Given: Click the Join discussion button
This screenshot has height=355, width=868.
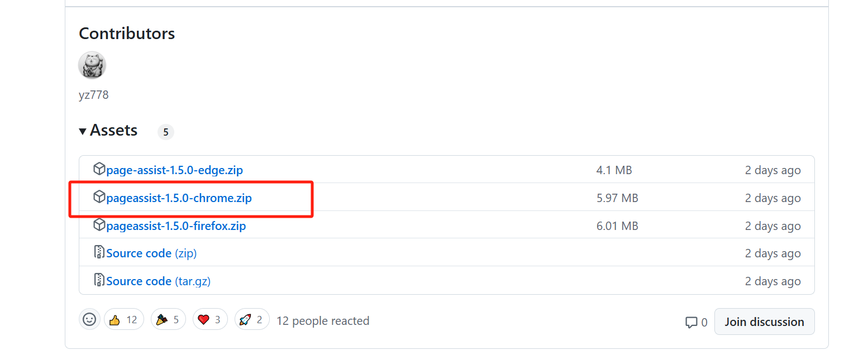Looking at the screenshot, I should [x=764, y=322].
